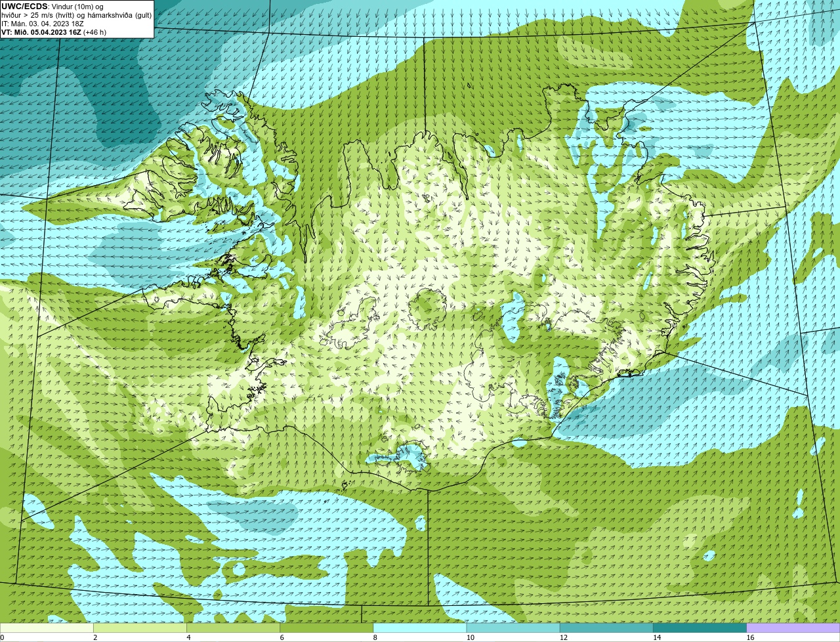Viewport: 840px width, 642px height.
Task: Click the legend tick label '0'
Action: click(x=3, y=637)
